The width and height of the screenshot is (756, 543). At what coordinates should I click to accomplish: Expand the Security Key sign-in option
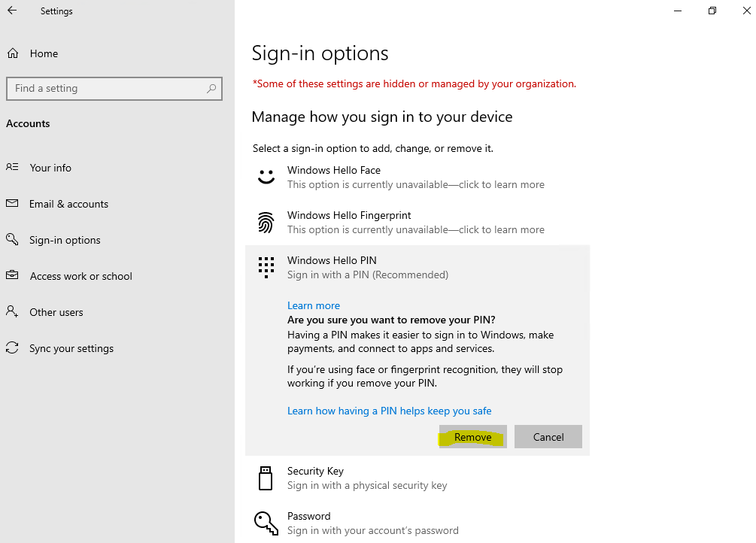(x=417, y=478)
